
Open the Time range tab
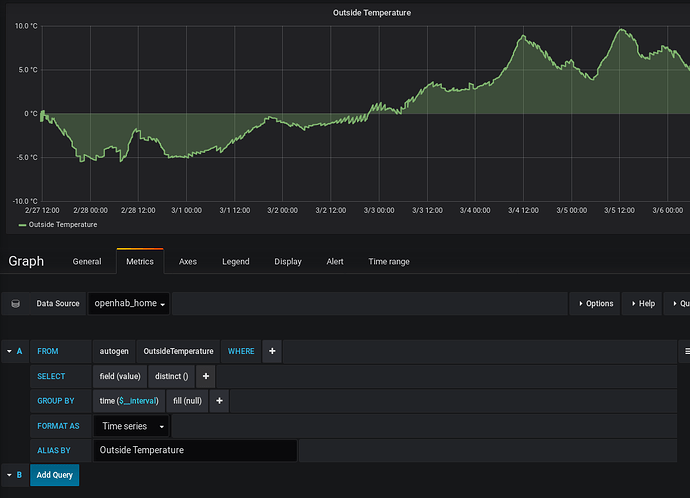(389, 262)
